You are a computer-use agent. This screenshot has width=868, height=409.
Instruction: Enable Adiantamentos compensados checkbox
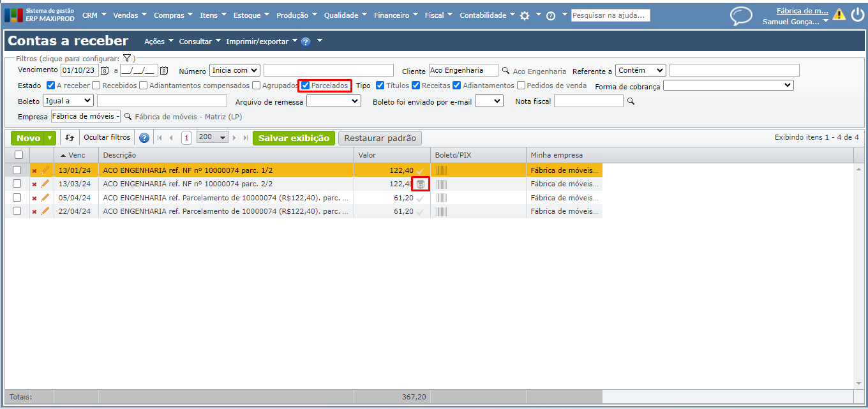144,86
